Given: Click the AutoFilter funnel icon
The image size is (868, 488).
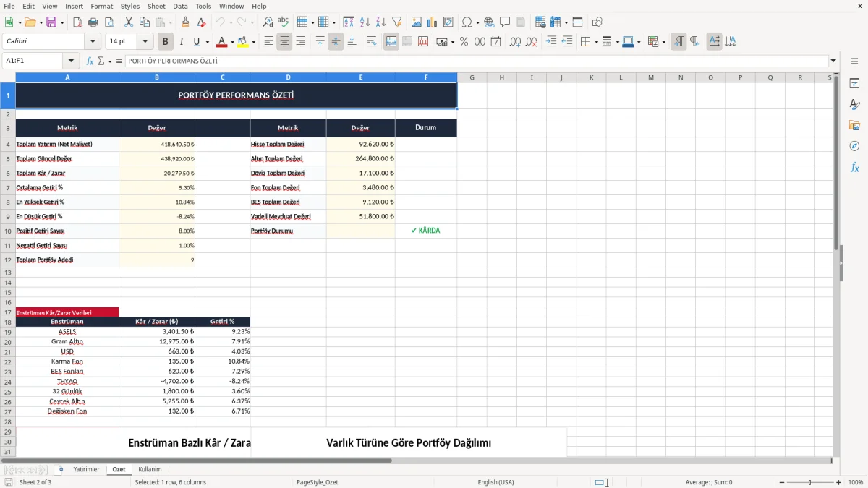Looking at the screenshot, I should [x=397, y=22].
